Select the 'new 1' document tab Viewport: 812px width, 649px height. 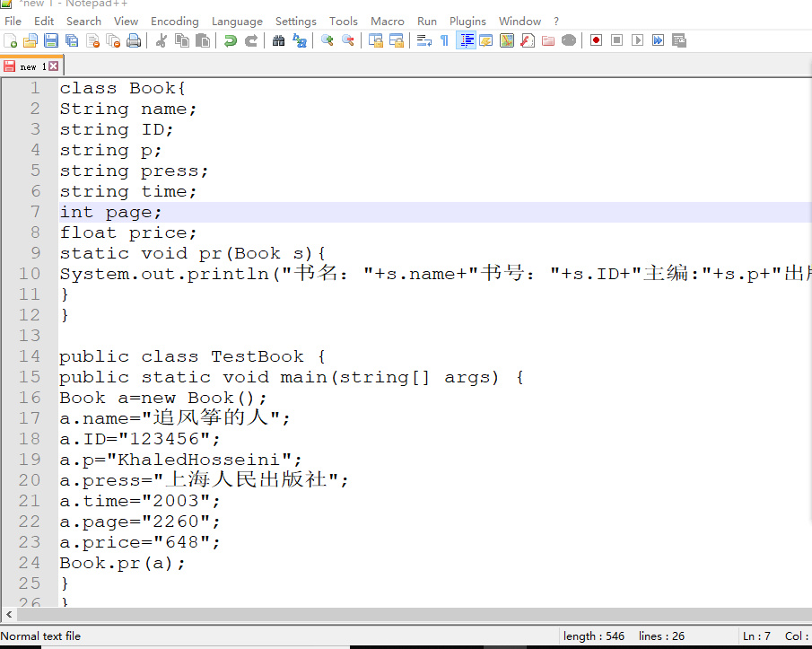32,66
